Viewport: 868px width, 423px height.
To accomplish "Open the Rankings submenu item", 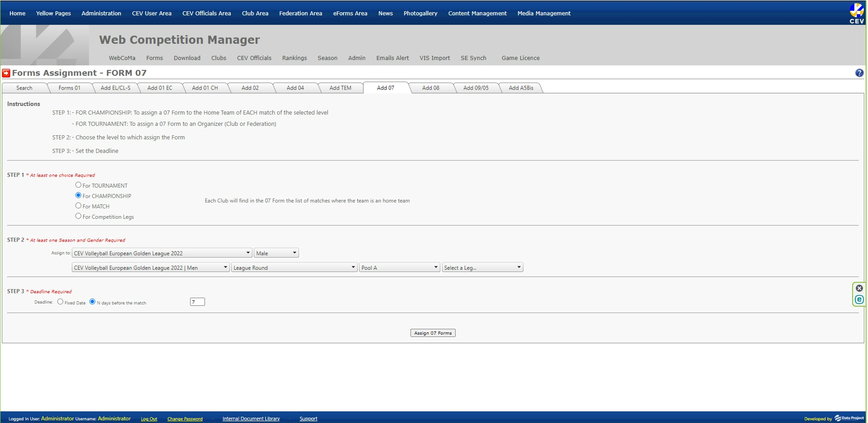I will (295, 58).
